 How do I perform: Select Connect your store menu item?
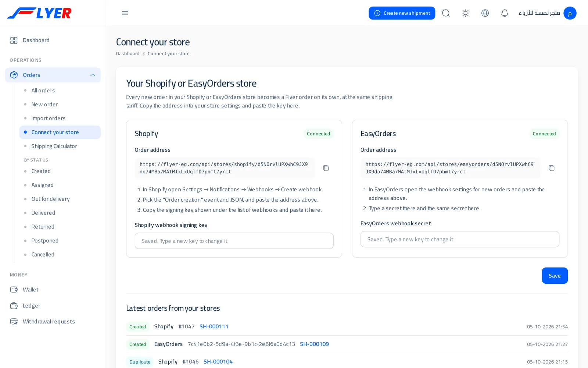(x=60, y=132)
